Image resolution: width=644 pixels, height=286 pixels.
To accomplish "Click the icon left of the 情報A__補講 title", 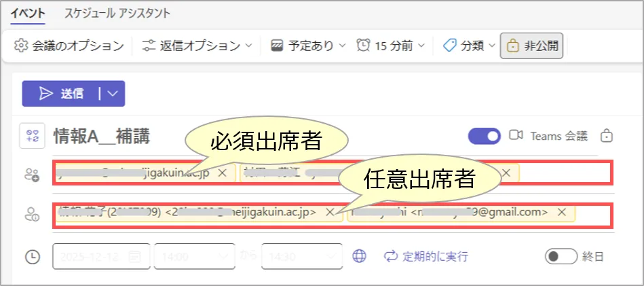I will tap(31, 135).
